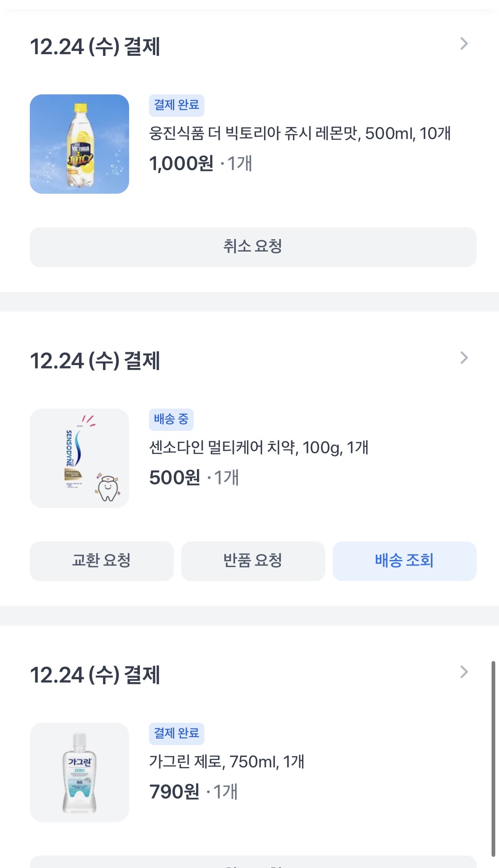
Task: Open 가그린 제로, 750ml product title
Action: [227, 762]
